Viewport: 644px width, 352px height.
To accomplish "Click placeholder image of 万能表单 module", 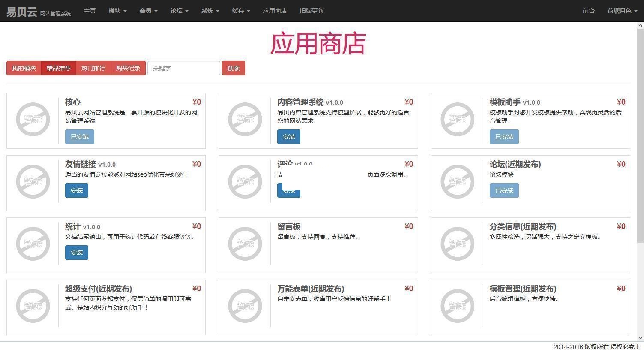I will (x=245, y=306).
